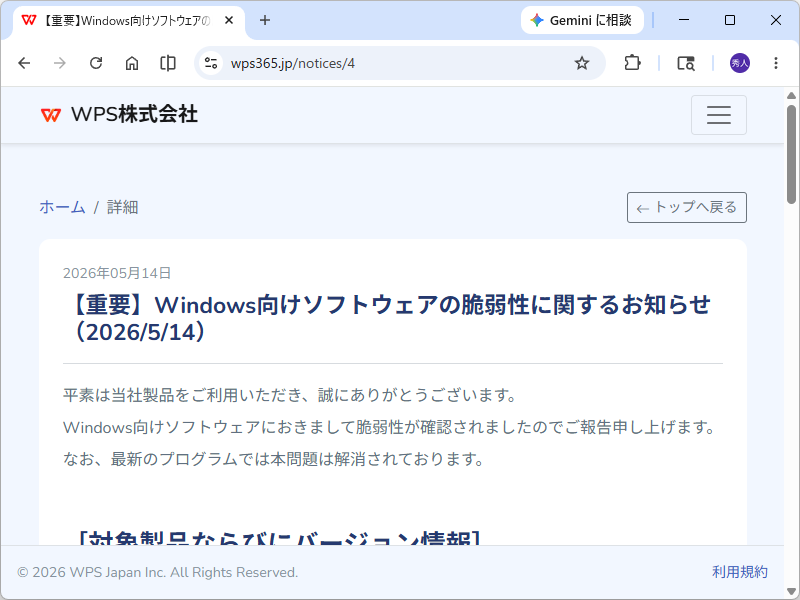This screenshot has width=800, height=600.
Task: Click the paragraph starting なお、最新のプログラム
Action: coord(273,459)
